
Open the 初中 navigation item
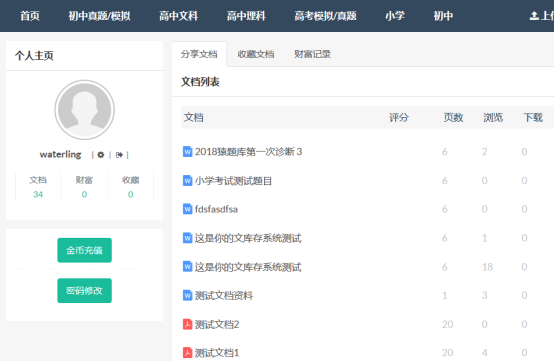[443, 16]
